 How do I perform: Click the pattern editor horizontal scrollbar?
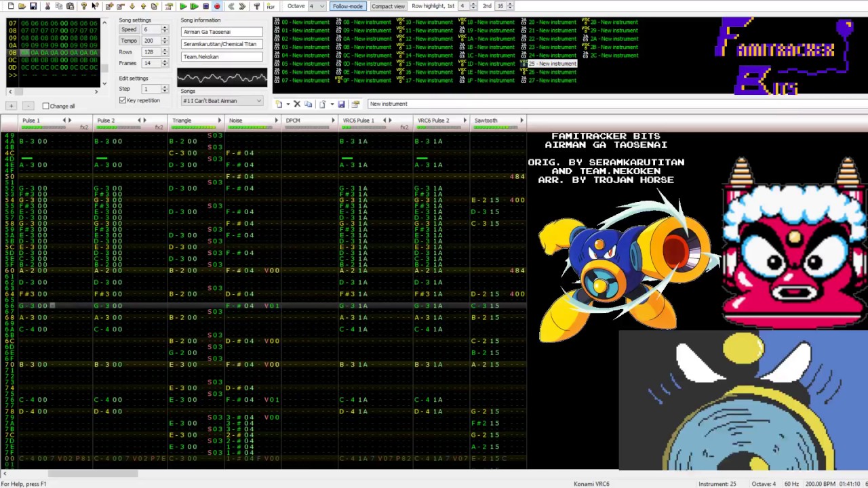click(x=263, y=474)
